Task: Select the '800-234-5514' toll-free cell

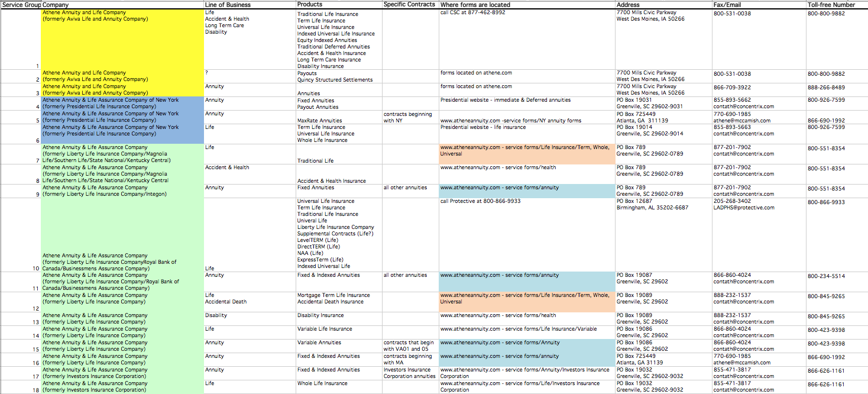Action: click(837, 282)
